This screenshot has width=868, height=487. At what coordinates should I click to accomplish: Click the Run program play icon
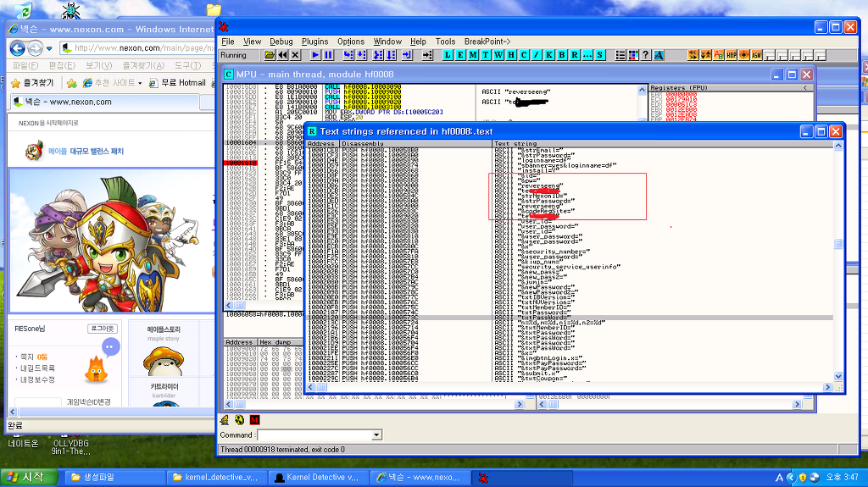315,55
